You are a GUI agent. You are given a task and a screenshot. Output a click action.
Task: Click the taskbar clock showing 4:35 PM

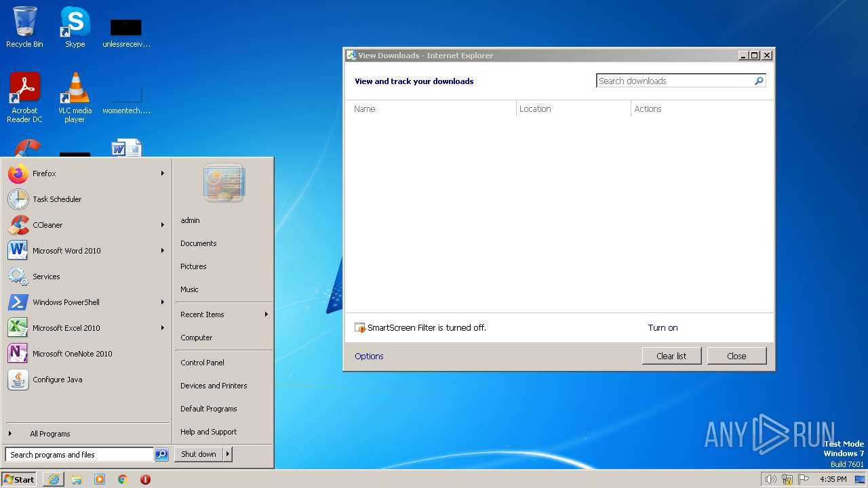[x=833, y=479]
